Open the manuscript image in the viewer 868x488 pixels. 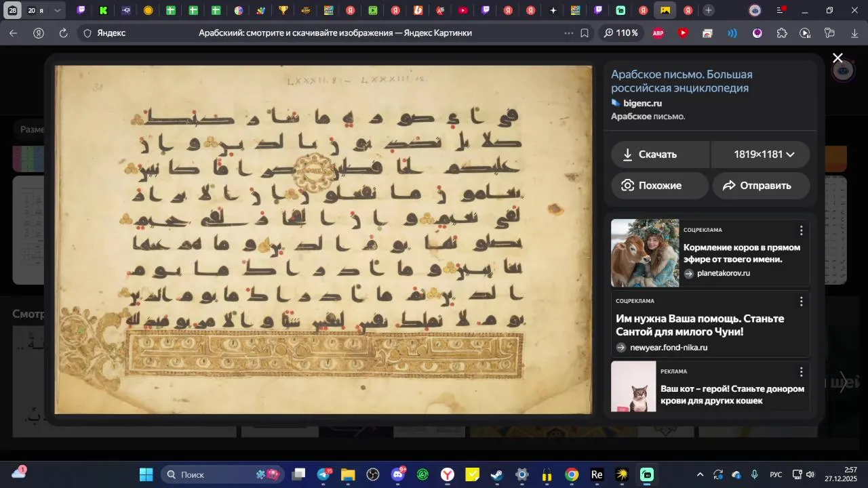323,239
